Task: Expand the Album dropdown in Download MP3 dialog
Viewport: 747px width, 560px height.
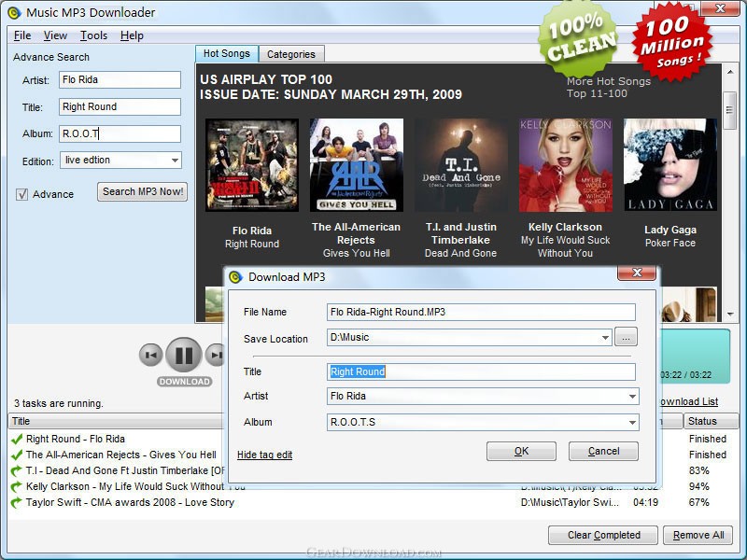Action: (x=632, y=423)
